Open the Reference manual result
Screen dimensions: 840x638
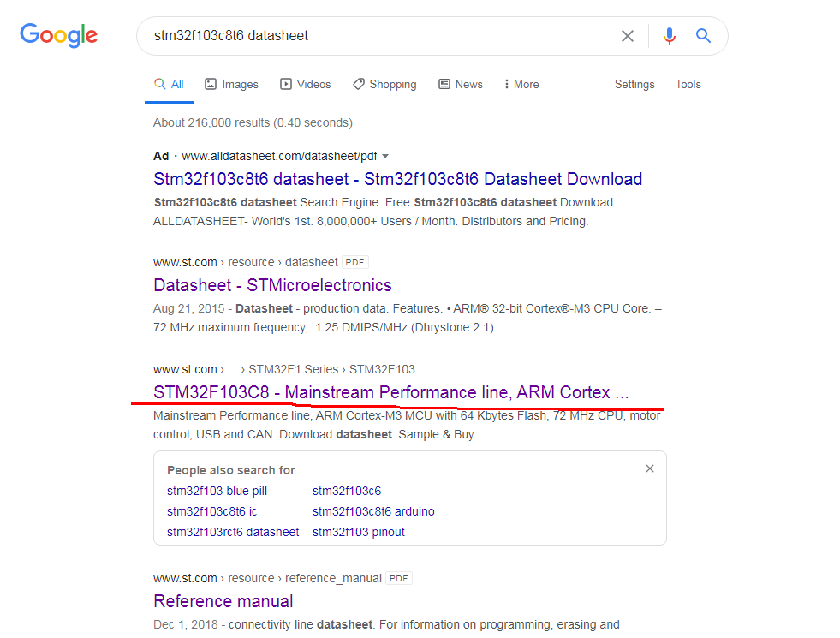223,600
